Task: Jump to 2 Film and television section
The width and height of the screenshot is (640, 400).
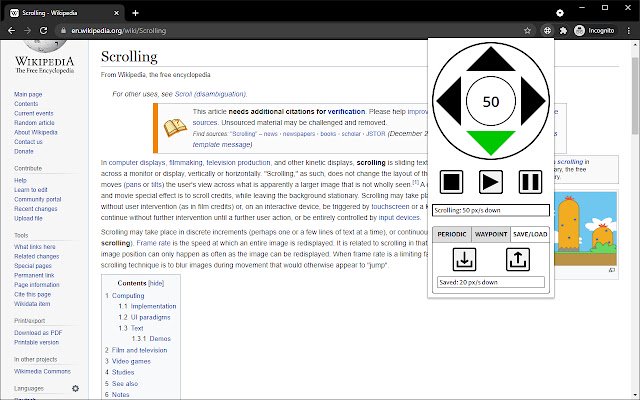Action: 136,350
